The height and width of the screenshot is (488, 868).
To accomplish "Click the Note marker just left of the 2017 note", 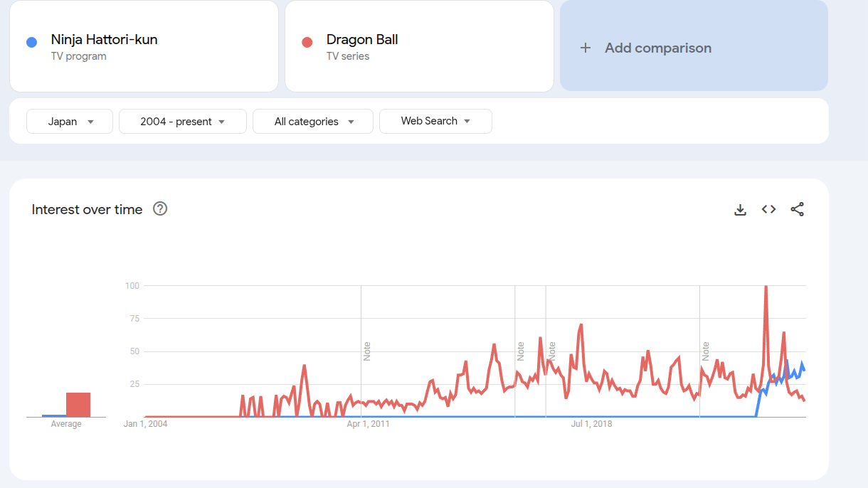I will tap(521, 351).
